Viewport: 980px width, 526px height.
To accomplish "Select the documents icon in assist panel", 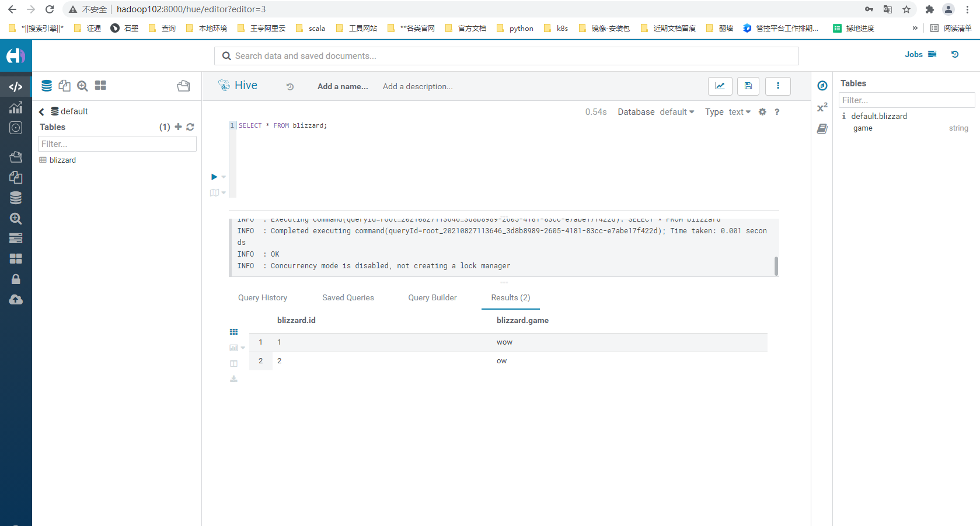I will tap(64, 86).
